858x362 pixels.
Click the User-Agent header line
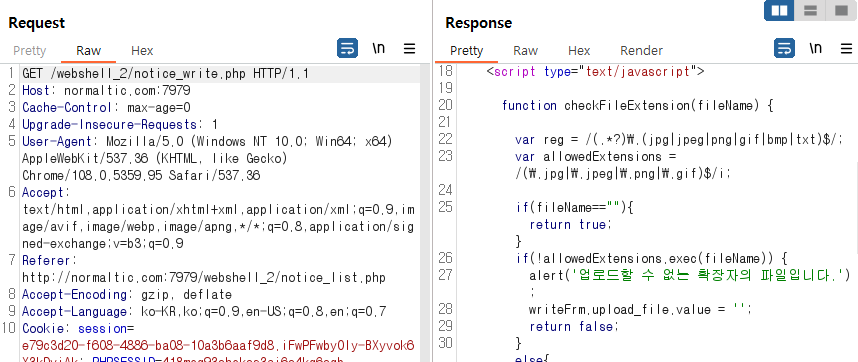click(207, 142)
